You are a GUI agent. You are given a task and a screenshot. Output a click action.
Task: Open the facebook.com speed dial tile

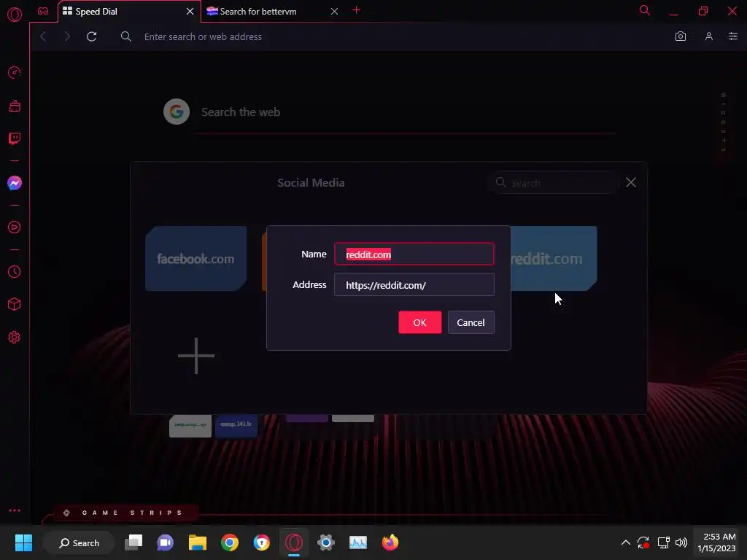196,259
